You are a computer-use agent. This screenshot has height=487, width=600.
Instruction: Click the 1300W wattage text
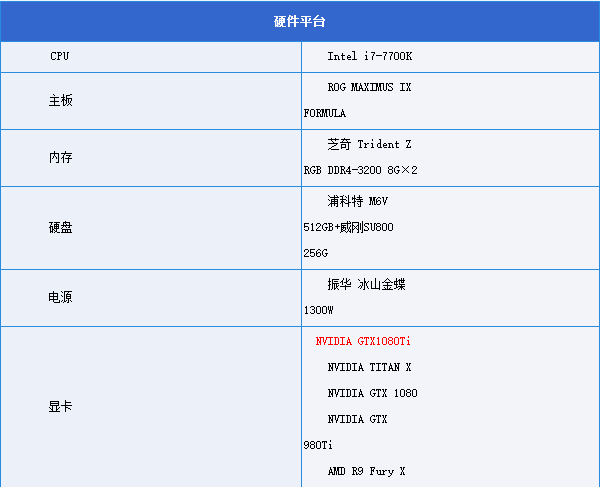tap(318, 310)
